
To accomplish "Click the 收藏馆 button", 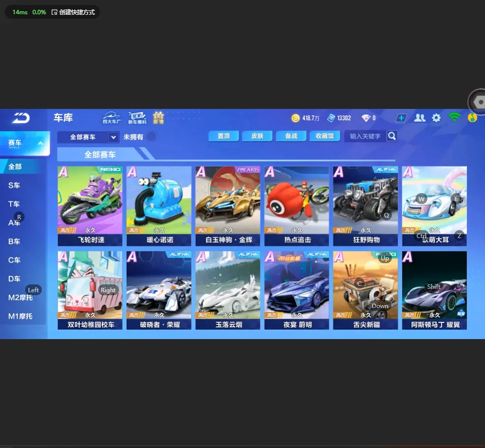I will 325,136.
